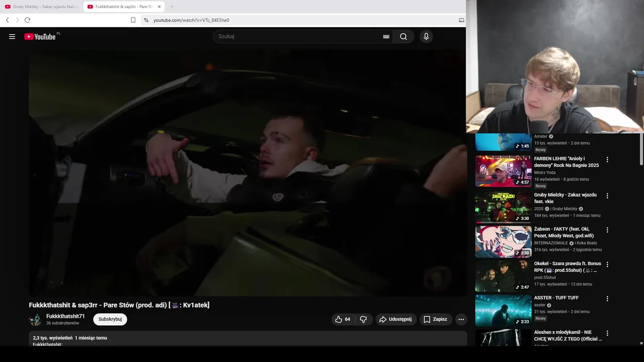Screen dimensions: 644x362
Task: Click channel name 'INTERNAZIOMALE'
Action: [x=551, y=243]
